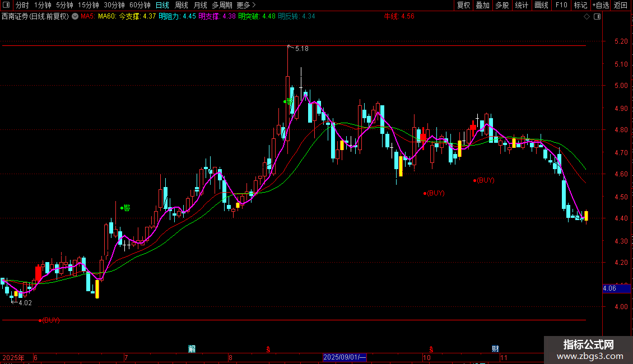
Task: Click the 4.02 low price label
Action: pyautogui.click(x=25, y=302)
